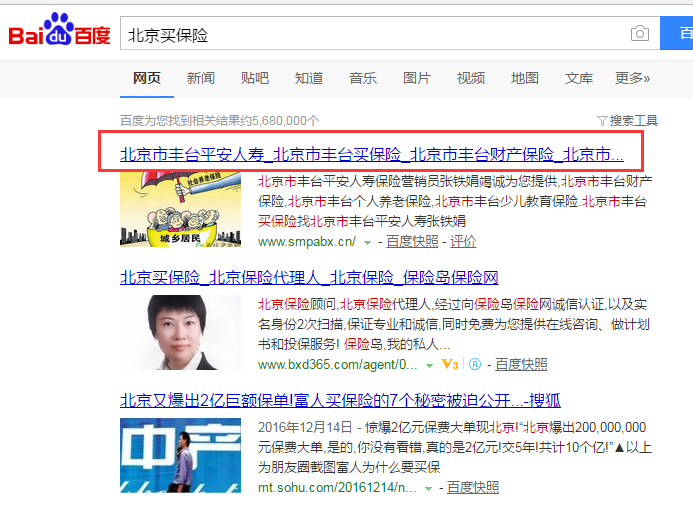Select the 网页 tab
This screenshot has height=509, width=693.
pyautogui.click(x=147, y=78)
